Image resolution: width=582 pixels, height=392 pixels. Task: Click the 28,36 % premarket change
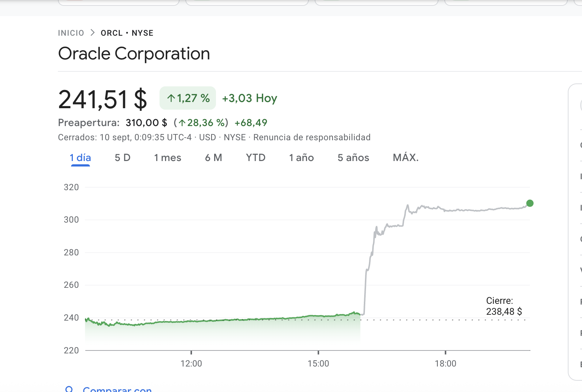point(201,123)
